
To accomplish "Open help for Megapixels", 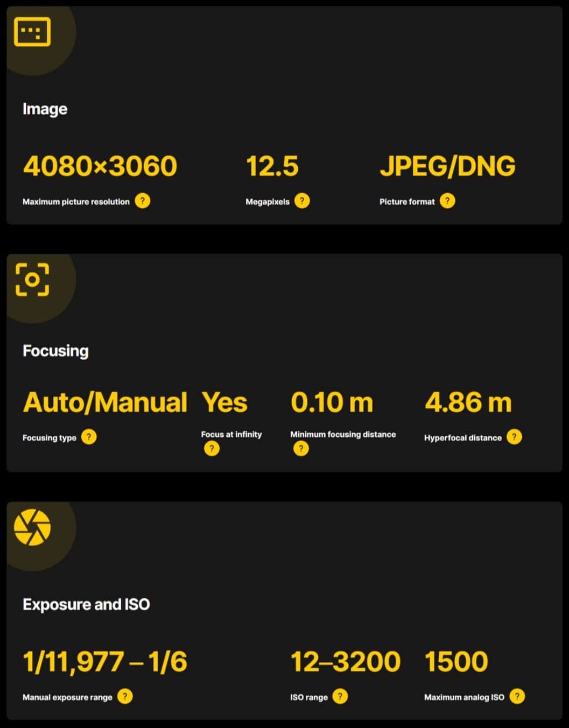I will coord(302,201).
